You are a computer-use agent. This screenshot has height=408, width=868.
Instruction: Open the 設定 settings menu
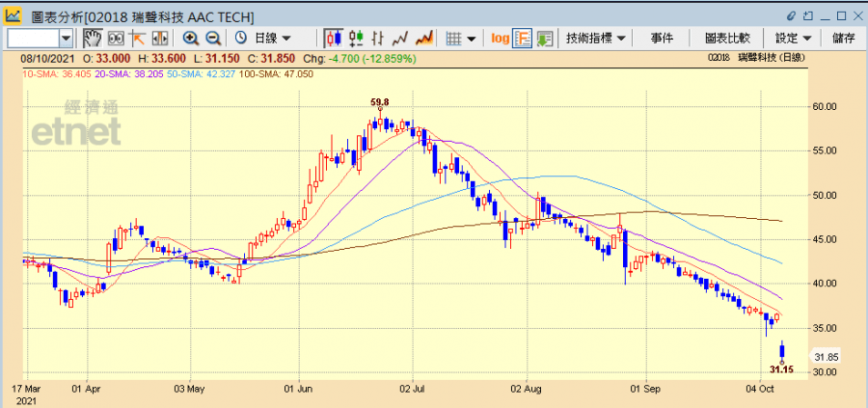tap(793, 38)
